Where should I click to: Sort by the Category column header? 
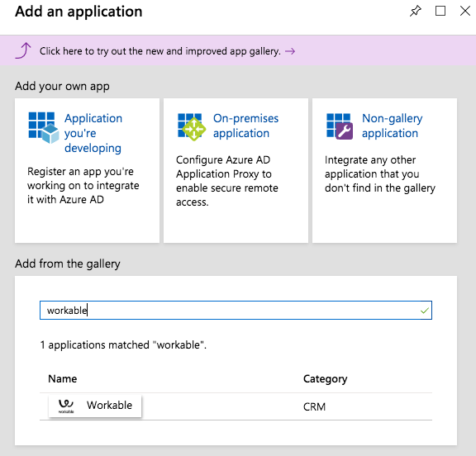(x=325, y=379)
